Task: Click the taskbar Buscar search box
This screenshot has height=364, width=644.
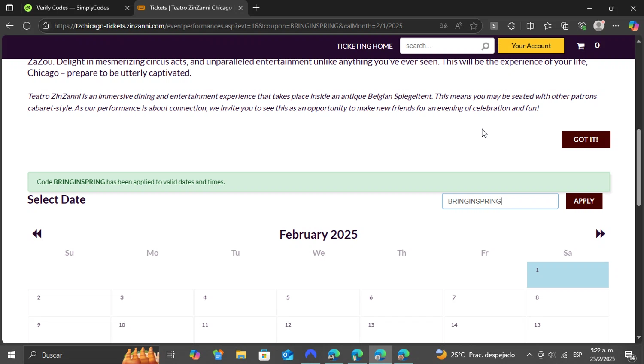Action: (x=91, y=355)
